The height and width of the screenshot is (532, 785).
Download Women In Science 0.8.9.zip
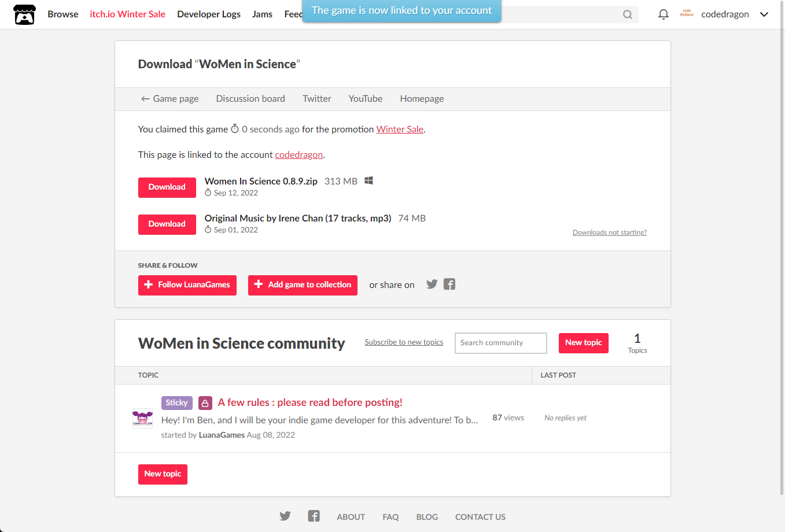click(x=167, y=187)
